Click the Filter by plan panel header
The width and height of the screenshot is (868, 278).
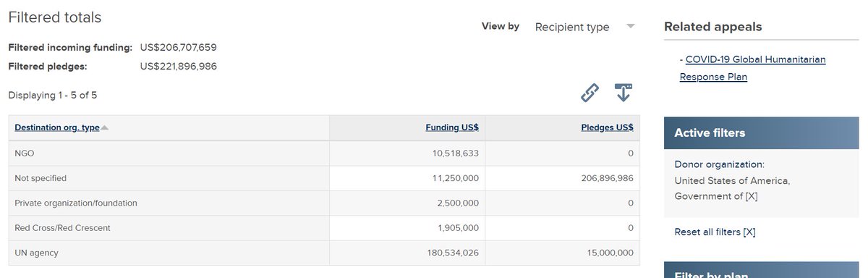pos(761,272)
